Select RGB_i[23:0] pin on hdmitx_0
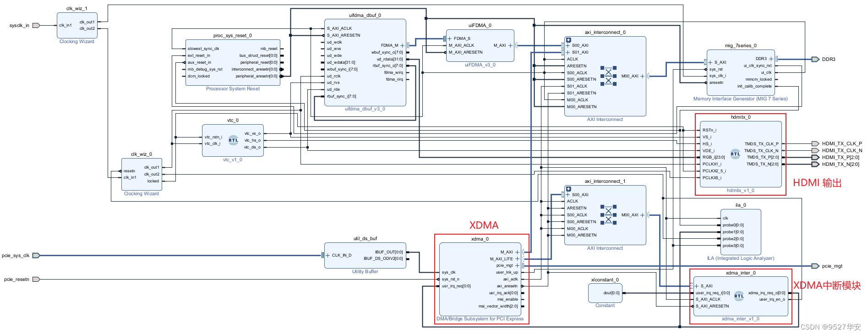 click(714, 157)
